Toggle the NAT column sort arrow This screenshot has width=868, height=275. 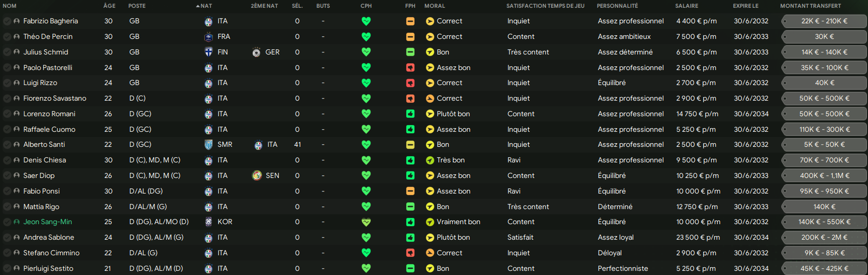[198, 6]
